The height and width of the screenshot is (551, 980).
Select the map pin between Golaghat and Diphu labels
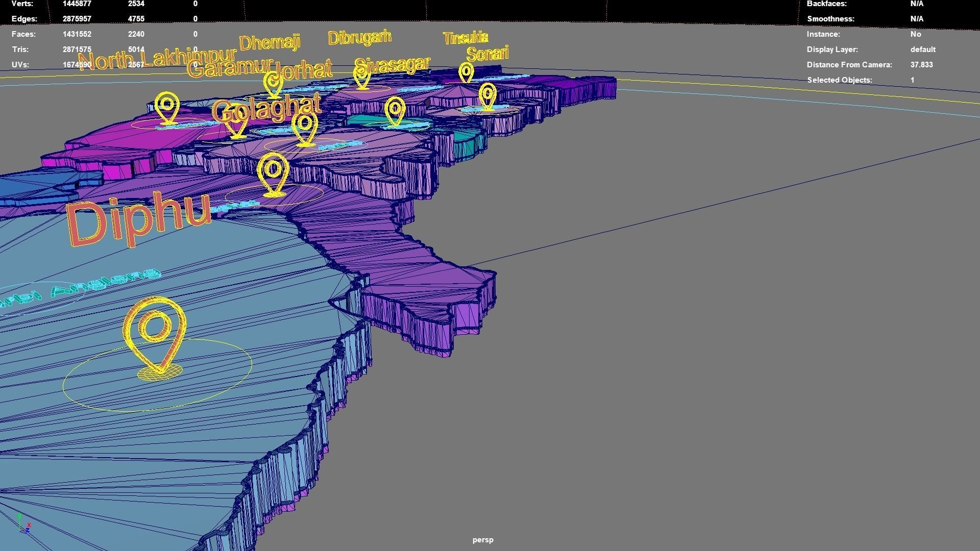click(274, 173)
